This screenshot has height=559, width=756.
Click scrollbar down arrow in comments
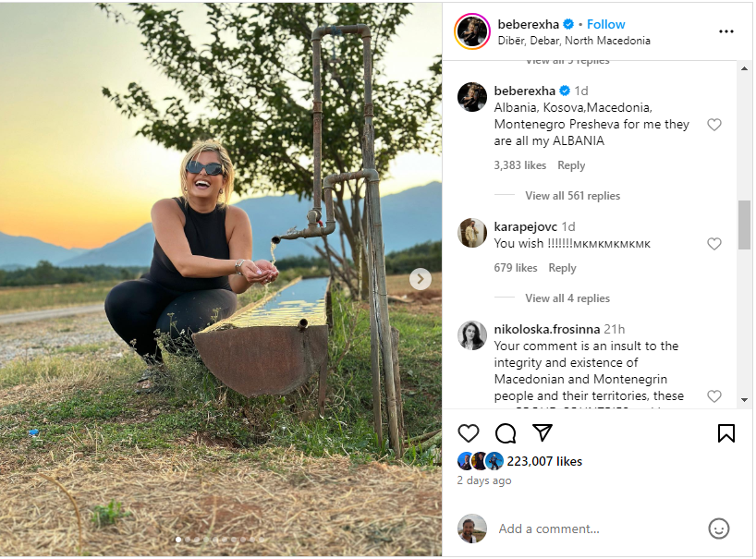coord(744,400)
